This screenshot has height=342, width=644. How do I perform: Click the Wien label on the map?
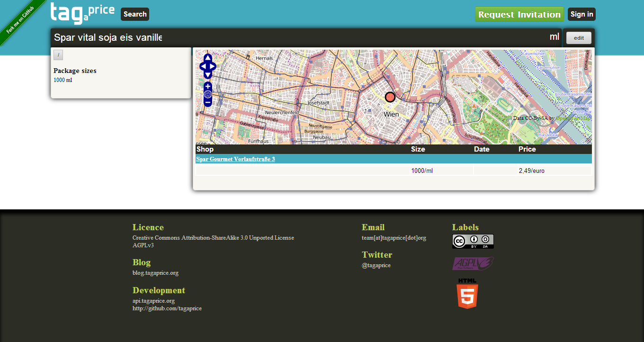point(391,114)
